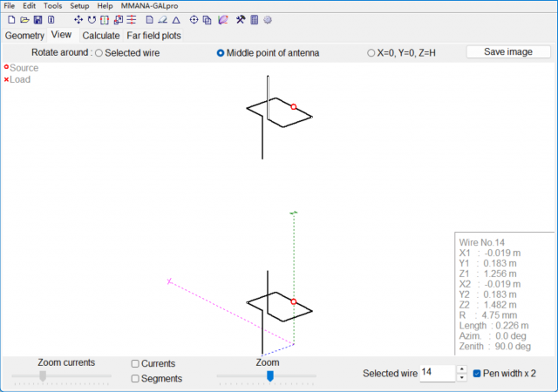Screen dimensions: 558x392
Task: Click the Save image button
Action: 508,52
